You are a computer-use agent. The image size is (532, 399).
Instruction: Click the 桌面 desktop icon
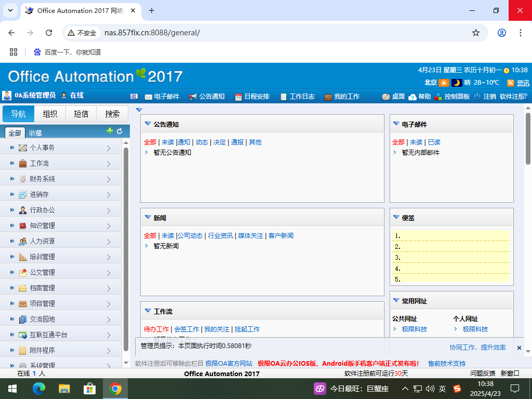point(386,97)
